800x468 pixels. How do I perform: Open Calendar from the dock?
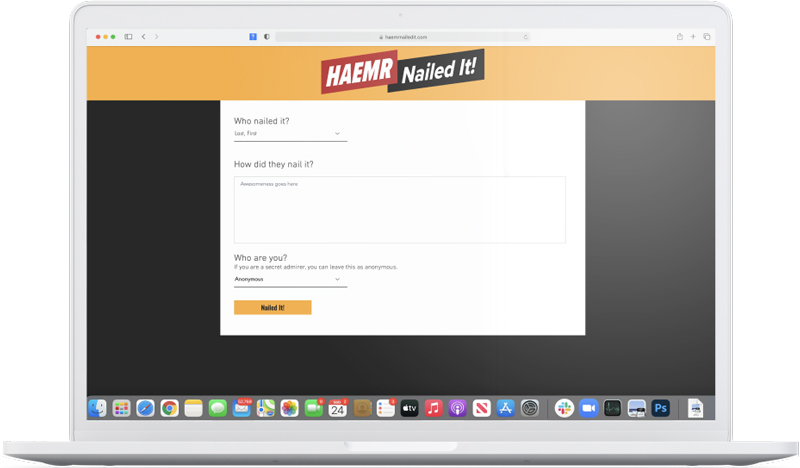[x=338, y=408]
